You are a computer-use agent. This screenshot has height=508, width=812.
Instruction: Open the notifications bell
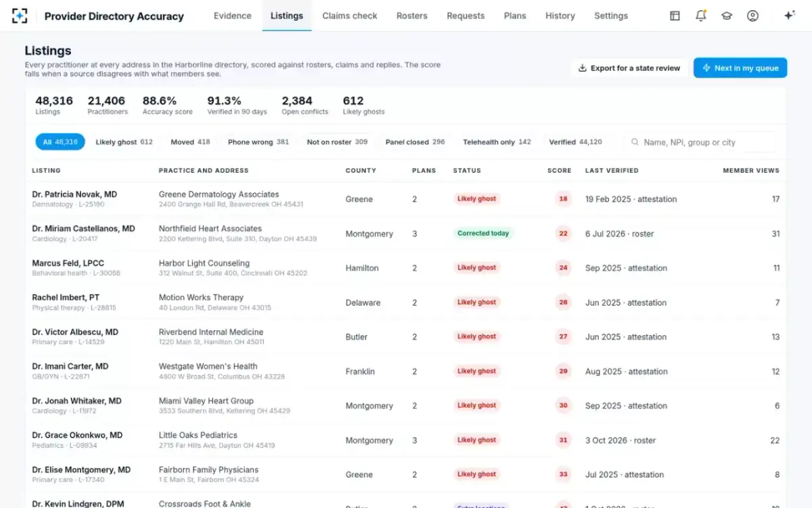coord(701,16)
